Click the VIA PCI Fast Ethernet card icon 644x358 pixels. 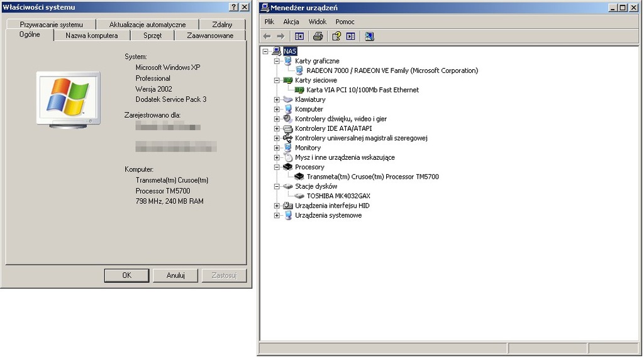pos(299,90)
